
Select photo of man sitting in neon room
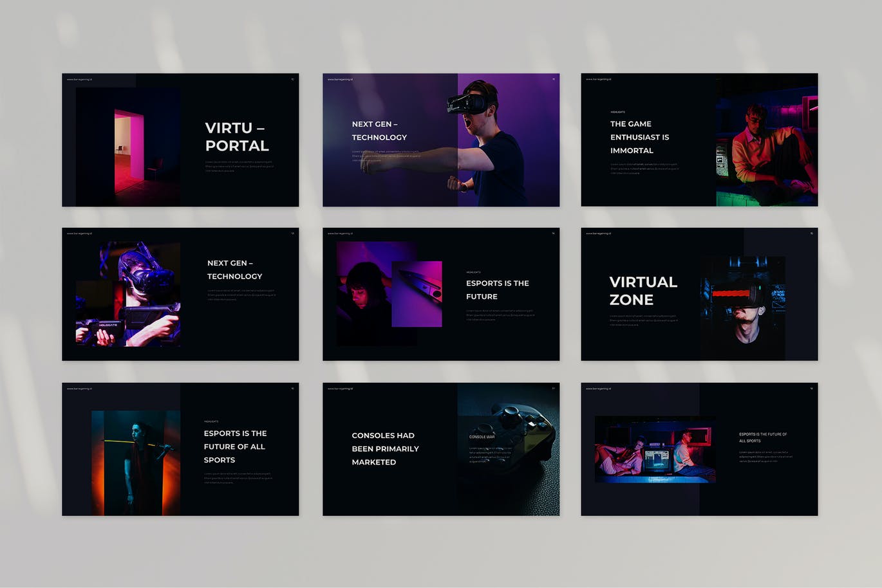766,148
